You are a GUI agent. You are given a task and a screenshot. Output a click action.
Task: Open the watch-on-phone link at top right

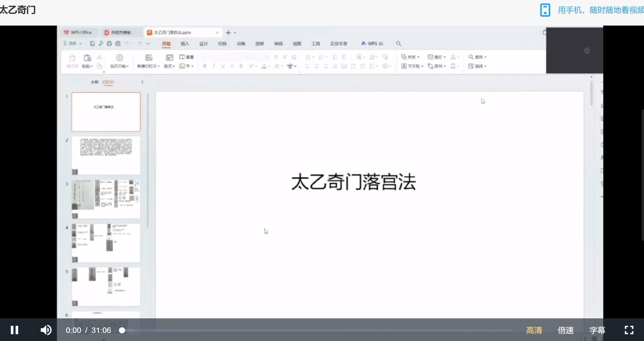tap(592, 10)
